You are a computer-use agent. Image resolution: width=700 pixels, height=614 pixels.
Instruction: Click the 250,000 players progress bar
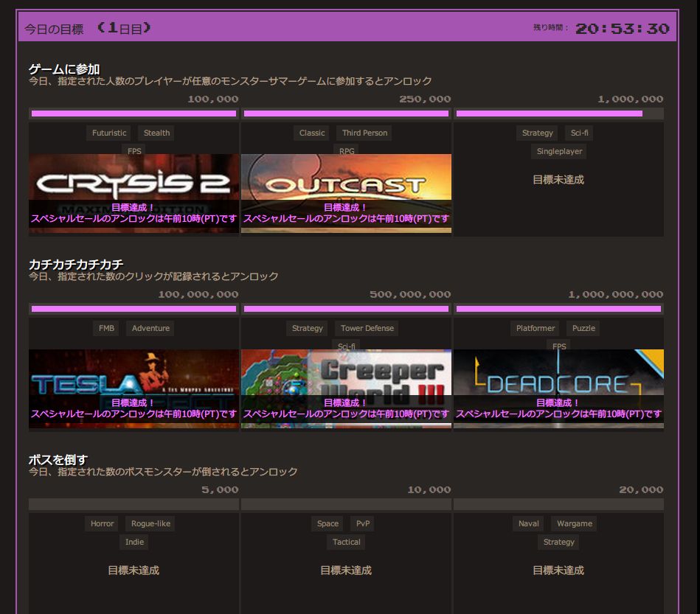tap(346, 114)
